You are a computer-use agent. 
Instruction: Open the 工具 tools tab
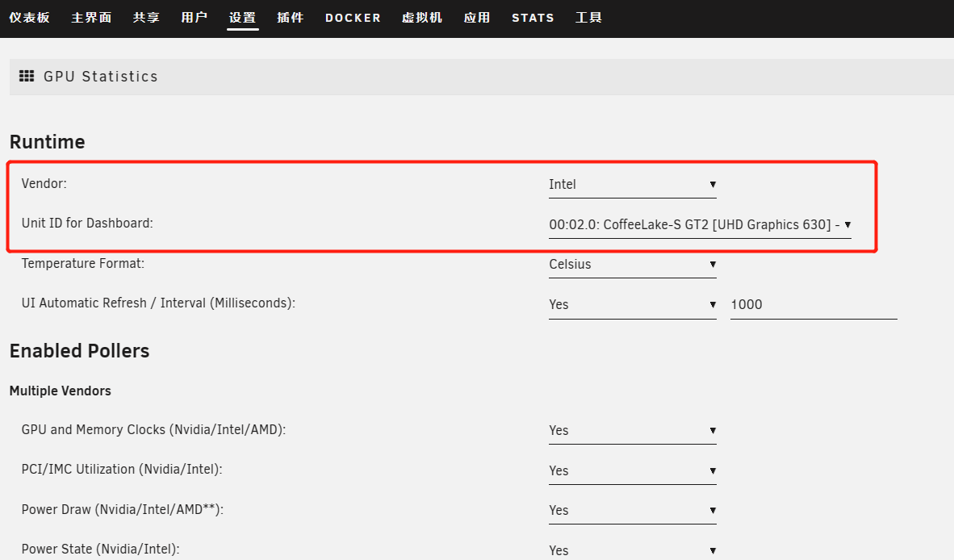(588, 17)
